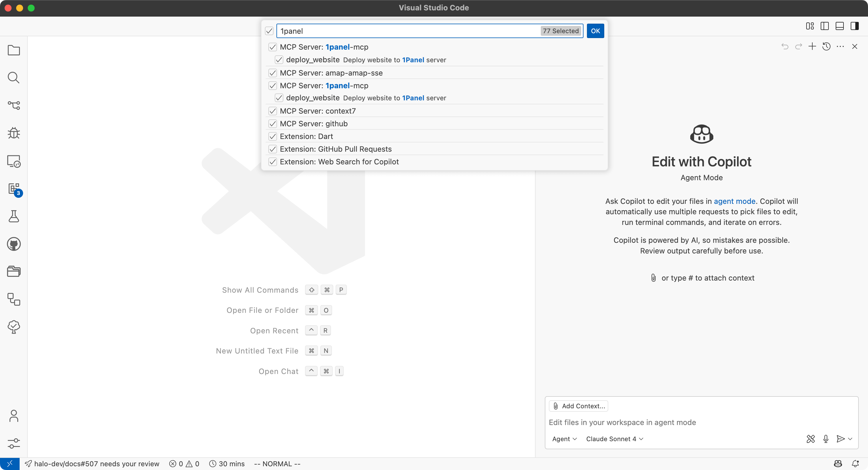
Task: Open the GitHub view in sidebar
Action: click(14, 244)
